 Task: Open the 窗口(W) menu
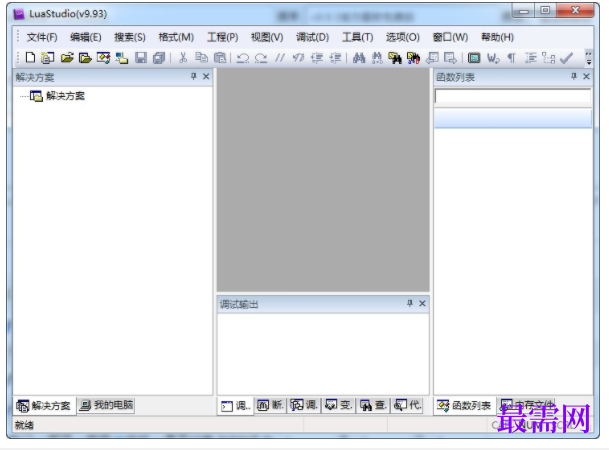450,37
